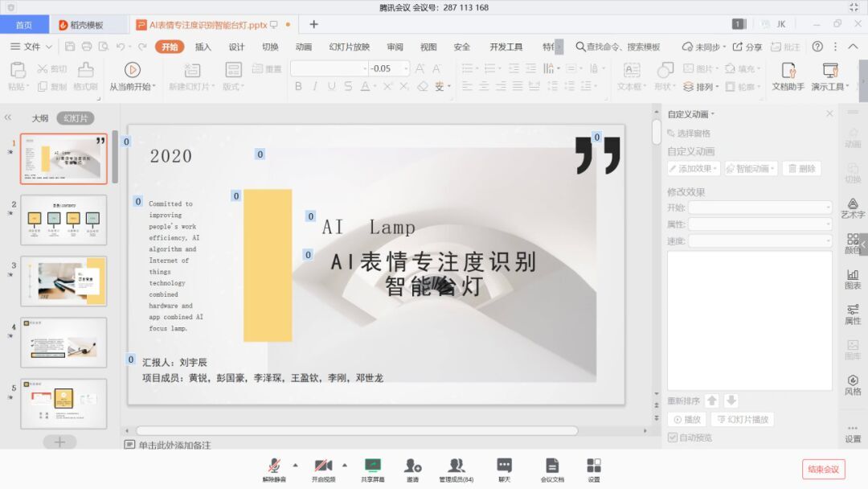Click 从当前开始 play slideshow icon
Image resolution: width=868 pixels, height=489 pixels.
pyautogui.click(x=133, y=70)
